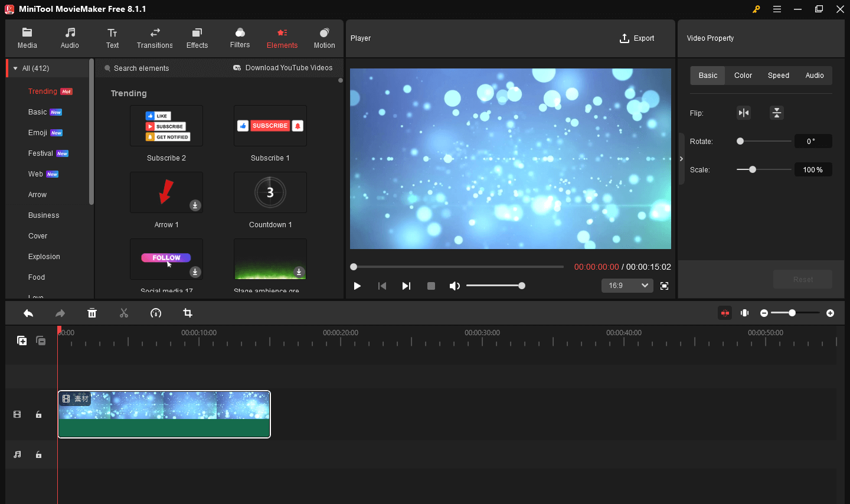Select the Emoji category
This screenshot has height=504, width=850.
[38, 133]
